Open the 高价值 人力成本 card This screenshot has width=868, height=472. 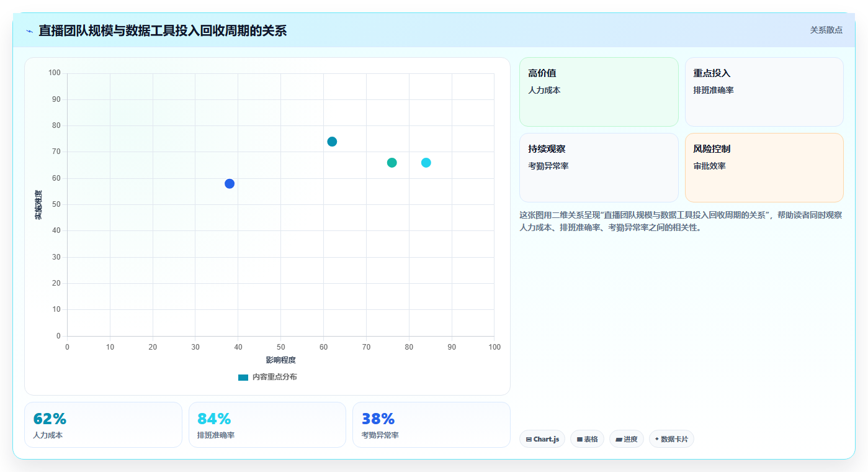point(599,92)
